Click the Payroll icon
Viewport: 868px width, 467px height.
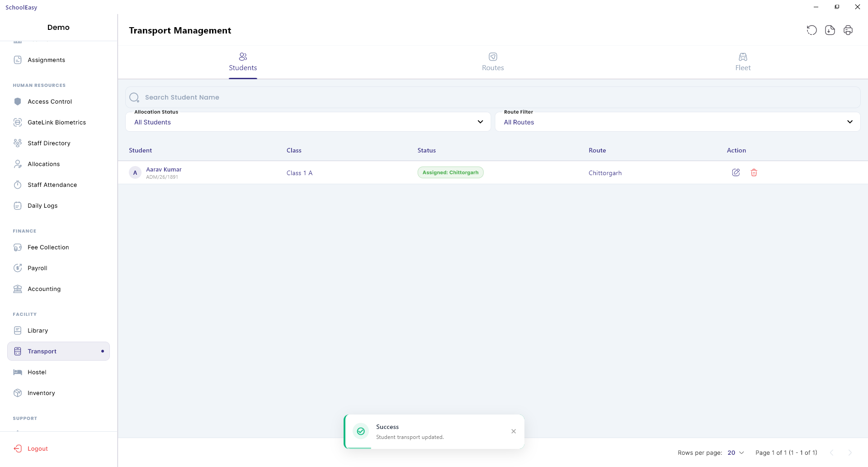(18, 268)
